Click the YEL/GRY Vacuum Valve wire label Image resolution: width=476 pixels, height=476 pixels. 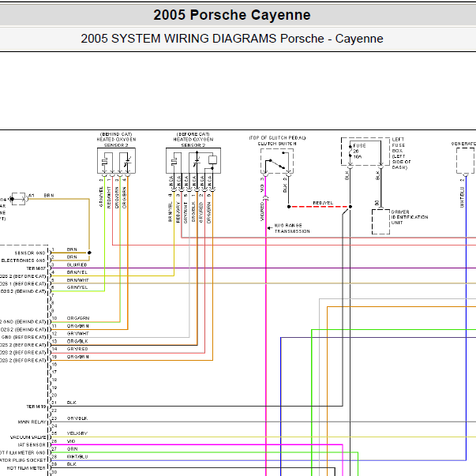pos(77,433)
